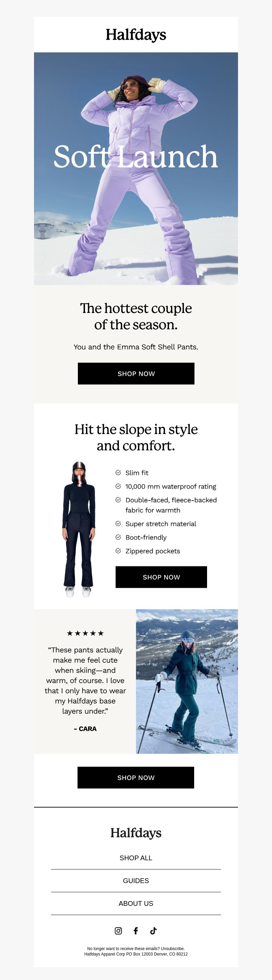Open the GUIDES footer link

(136, 881)
